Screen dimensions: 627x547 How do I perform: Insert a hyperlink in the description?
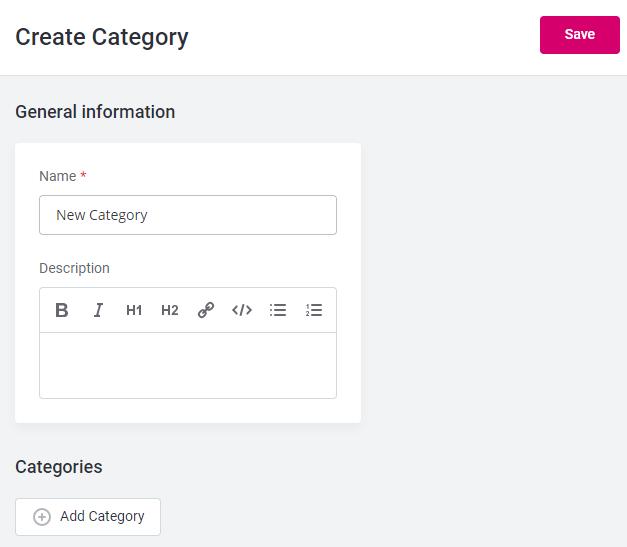206,310
